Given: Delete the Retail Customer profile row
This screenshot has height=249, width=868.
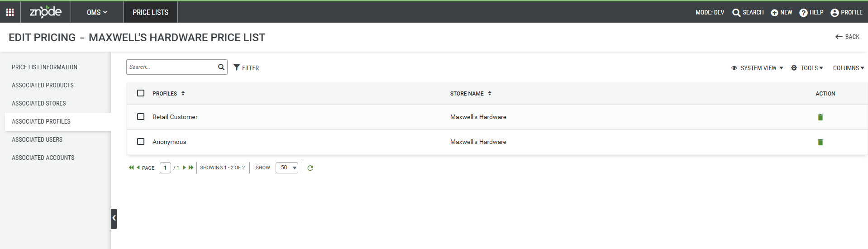Looking at the screenshot, I should 820,117.
